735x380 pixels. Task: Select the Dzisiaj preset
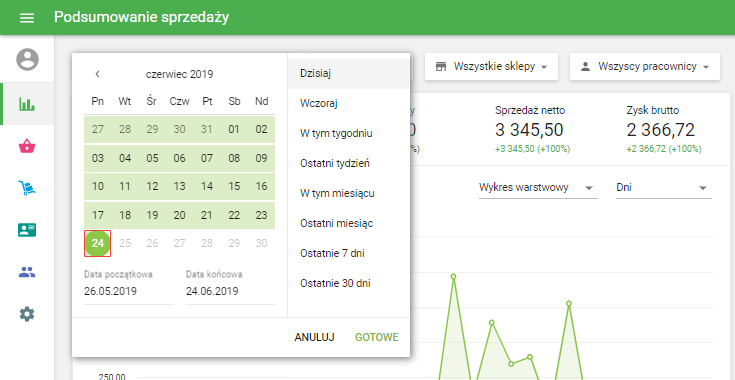coord(349,74)
